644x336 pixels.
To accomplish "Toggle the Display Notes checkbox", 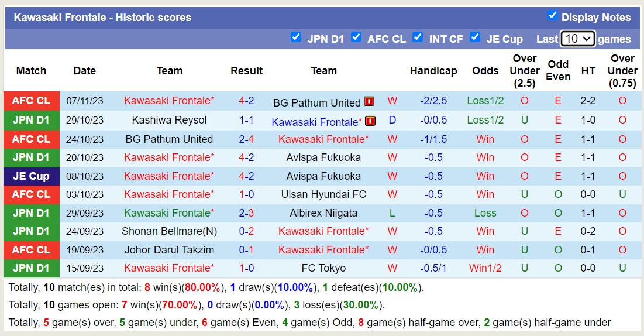I will (552, 16).
